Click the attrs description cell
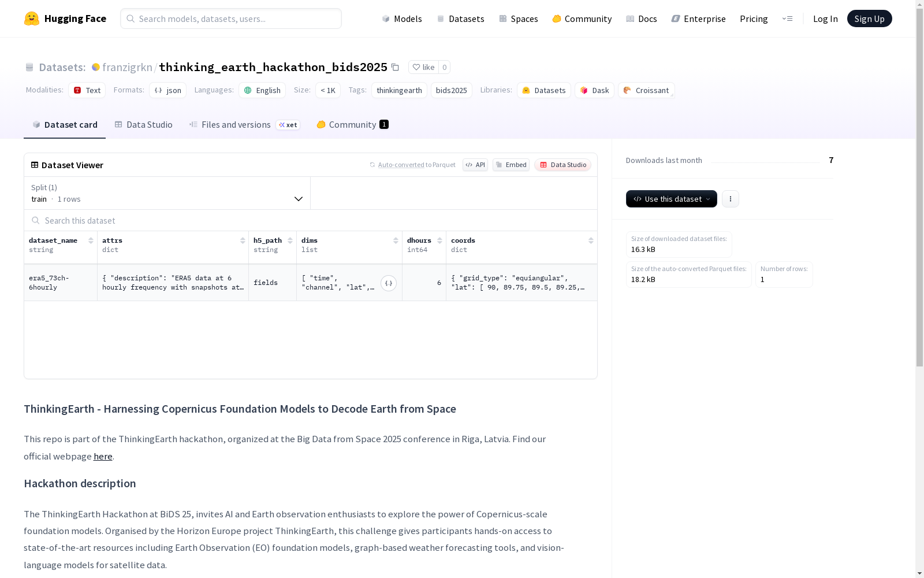This screenshot has width=924, height=578. (173, 283)
